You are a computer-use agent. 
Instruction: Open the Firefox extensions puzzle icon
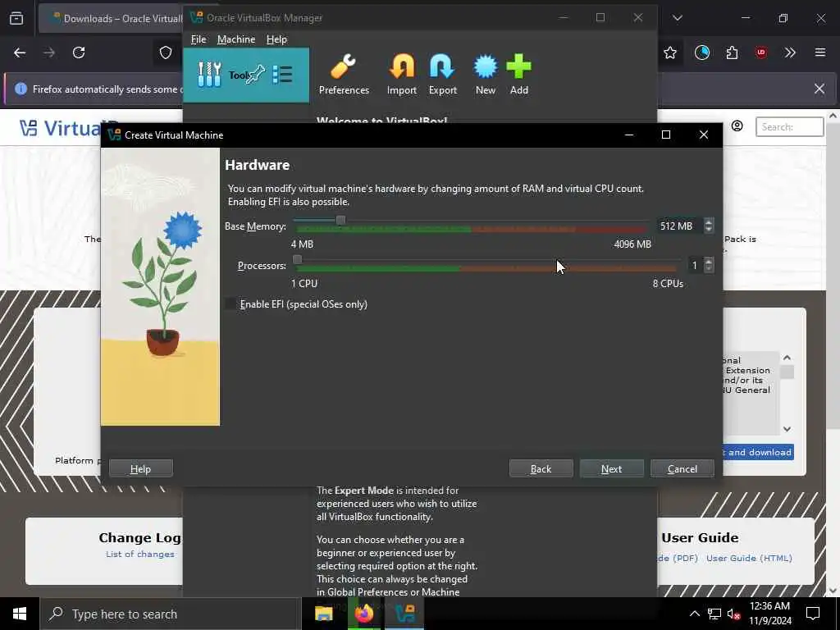(x=732, y=52)
